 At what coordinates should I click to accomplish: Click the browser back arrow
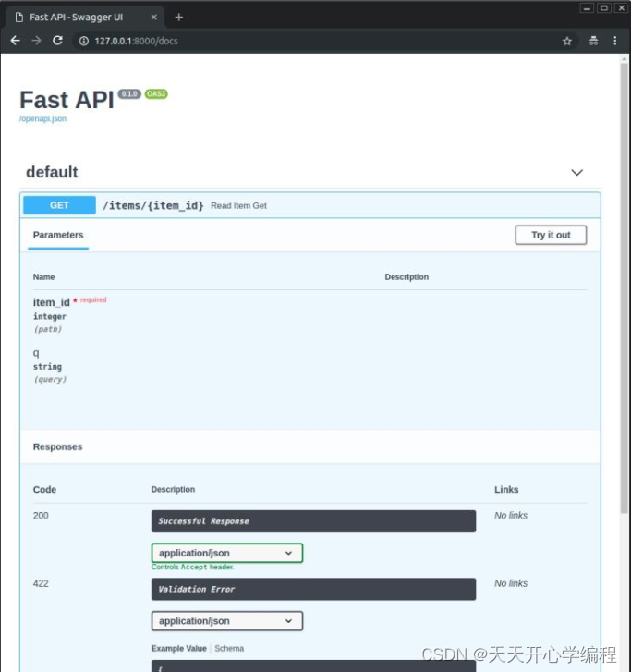tap(16, 41)
